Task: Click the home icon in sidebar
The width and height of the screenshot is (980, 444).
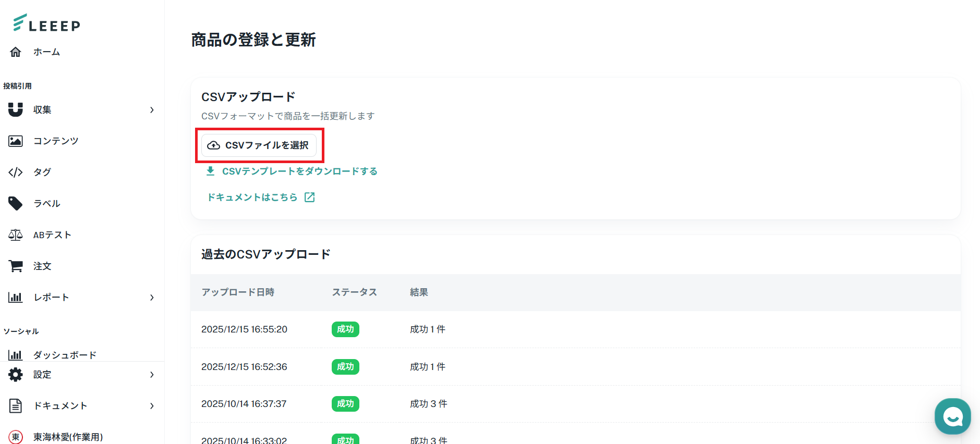Action: point(16,52)
